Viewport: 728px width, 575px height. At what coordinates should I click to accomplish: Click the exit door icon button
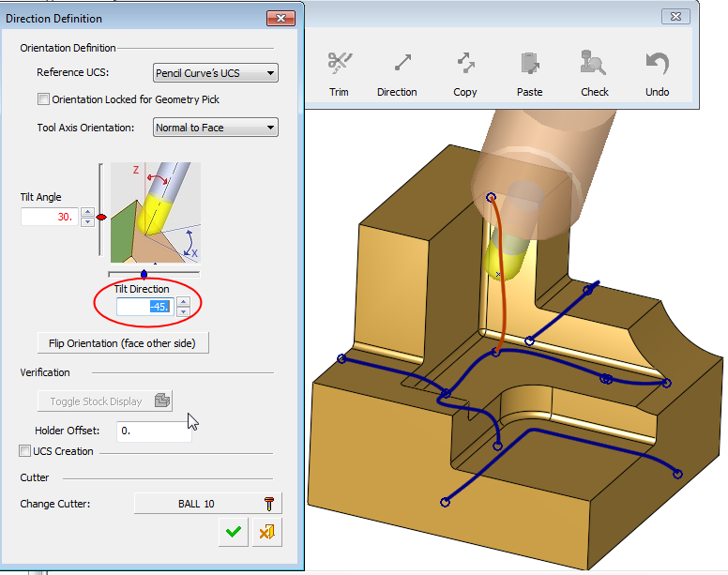(267, 533)
